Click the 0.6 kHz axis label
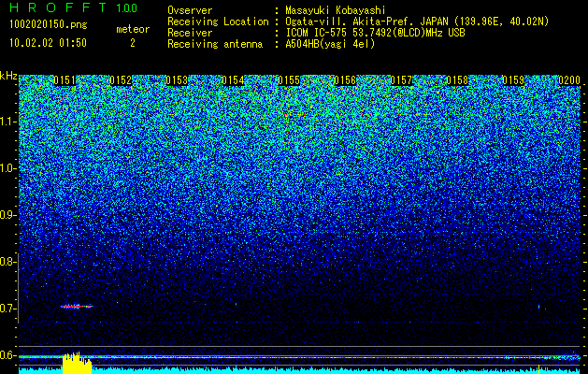The height and width of the screenshot is (374, 588). [x=8, y=355]
